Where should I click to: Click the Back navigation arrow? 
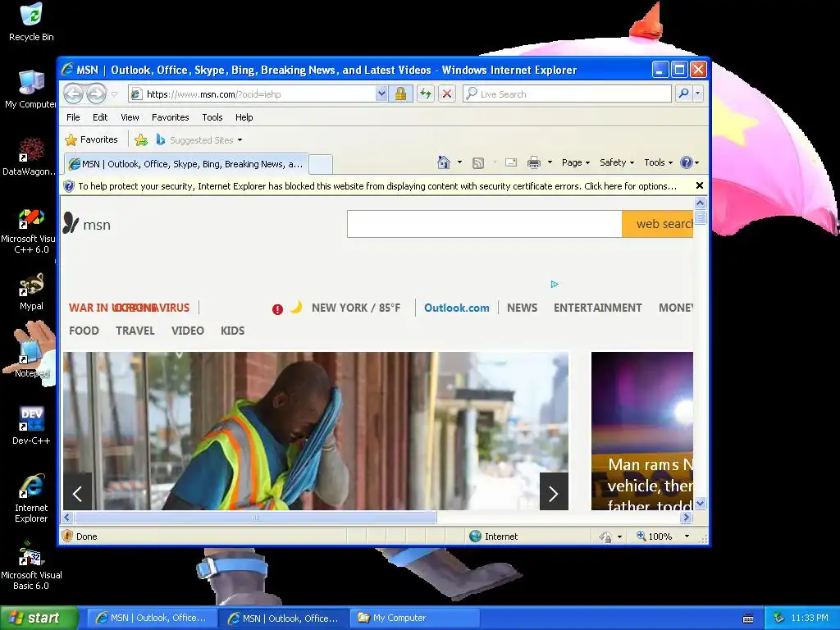click(73, 94)
